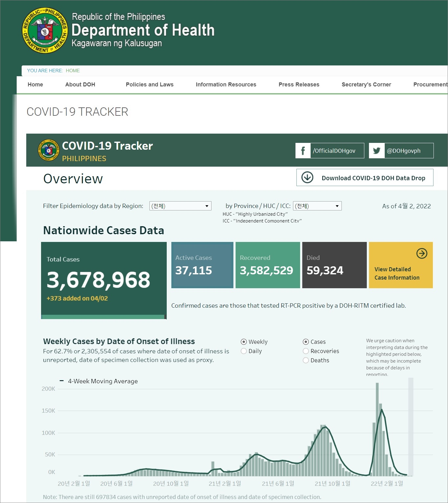
Task: Click the Died 59,324 tile
Action: coord(334,265)
